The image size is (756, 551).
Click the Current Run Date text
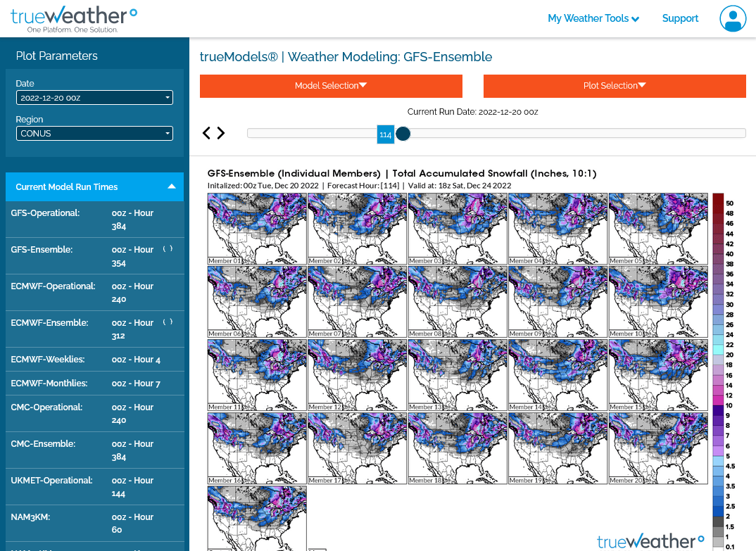click(x=472, y=112)
